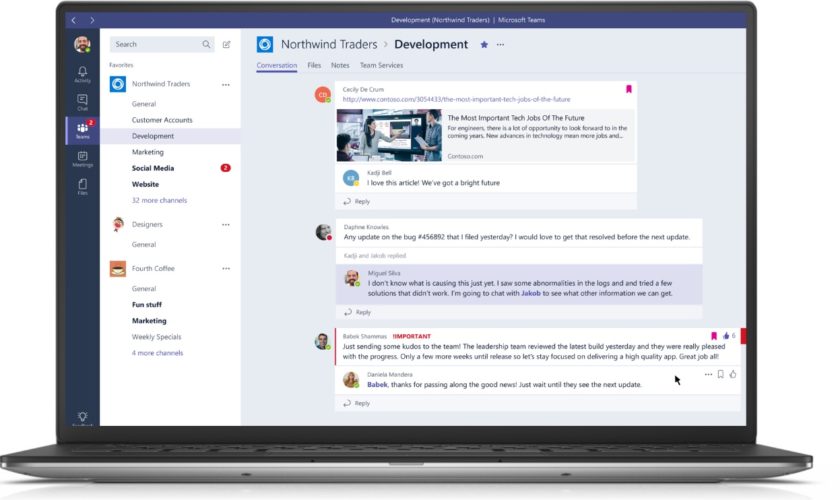
Task: Click Miguel Silva's avatar
Action: point(351,278)
